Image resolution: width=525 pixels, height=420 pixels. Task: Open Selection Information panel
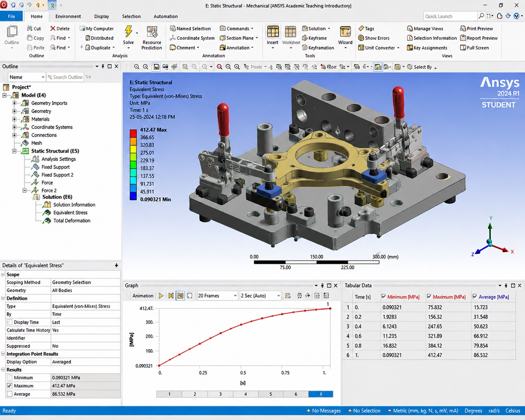coord(432,38)
